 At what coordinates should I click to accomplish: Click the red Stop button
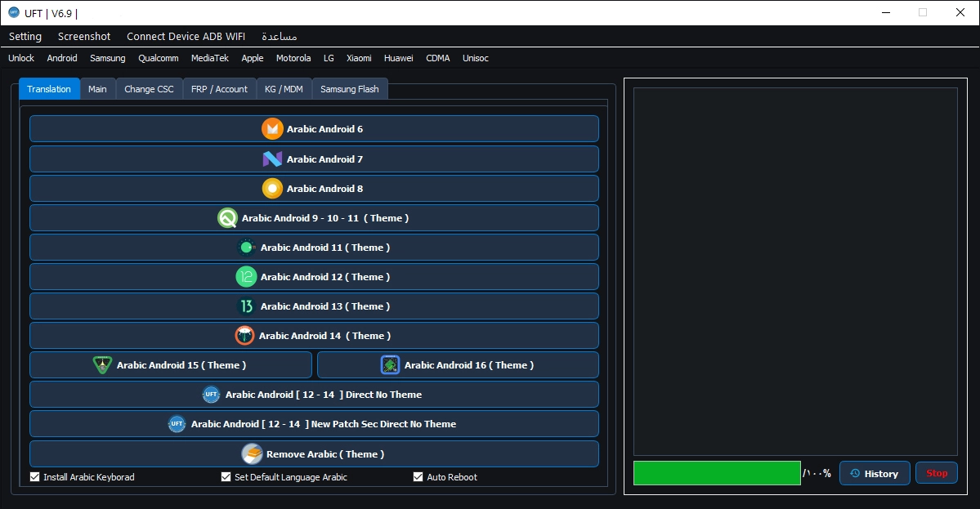[936, 473]
